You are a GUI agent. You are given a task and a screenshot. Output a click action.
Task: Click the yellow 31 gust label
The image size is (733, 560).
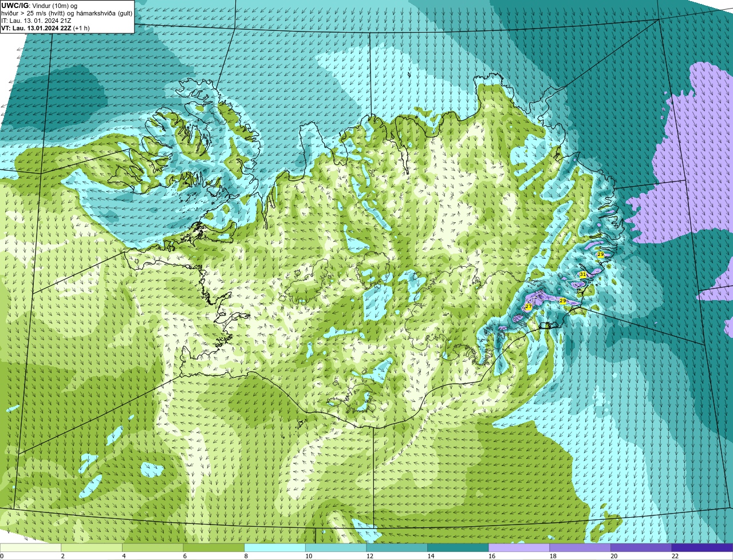coord(582,275)
